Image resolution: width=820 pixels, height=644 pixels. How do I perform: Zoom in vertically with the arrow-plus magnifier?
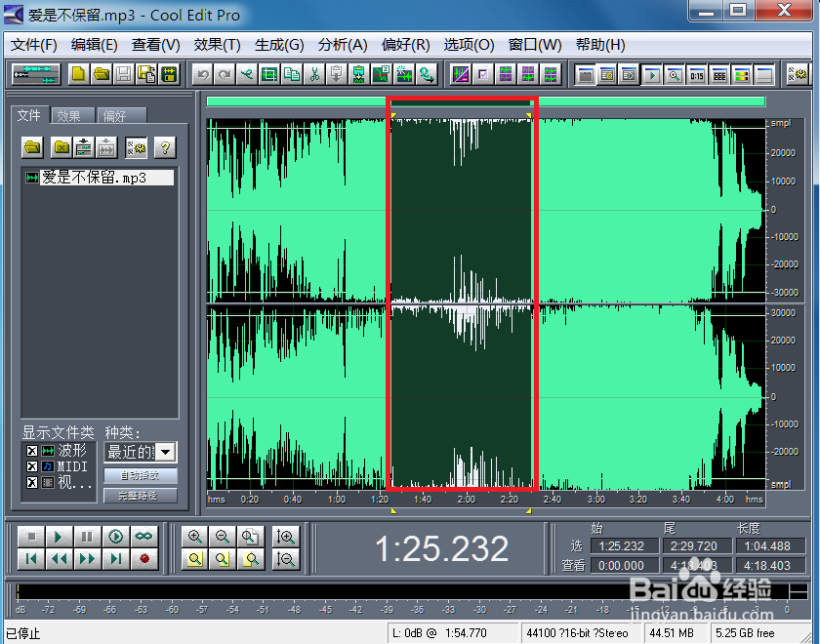click(286, 537)
